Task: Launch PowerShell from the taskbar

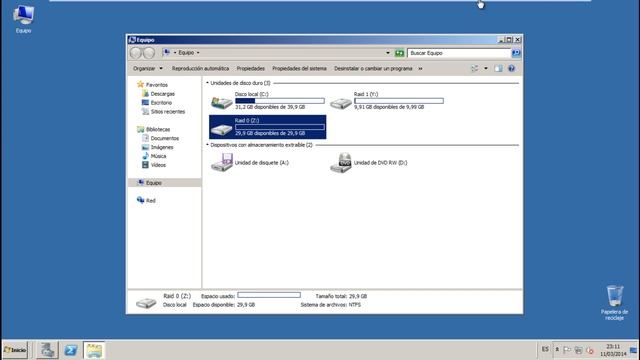Action: point(71,350)
